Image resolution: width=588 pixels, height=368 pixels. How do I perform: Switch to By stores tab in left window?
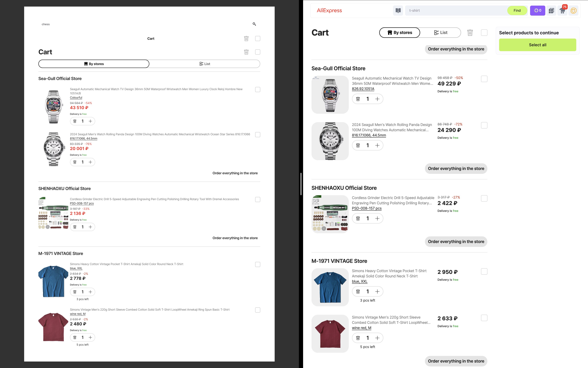(x=94, y=64)
